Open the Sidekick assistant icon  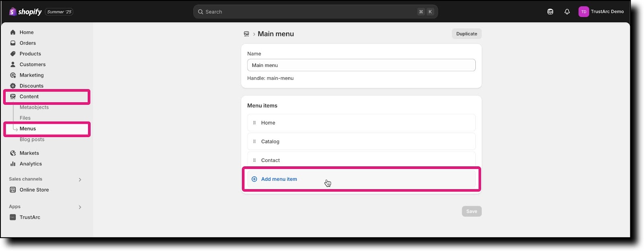click(x=550, y=12)
